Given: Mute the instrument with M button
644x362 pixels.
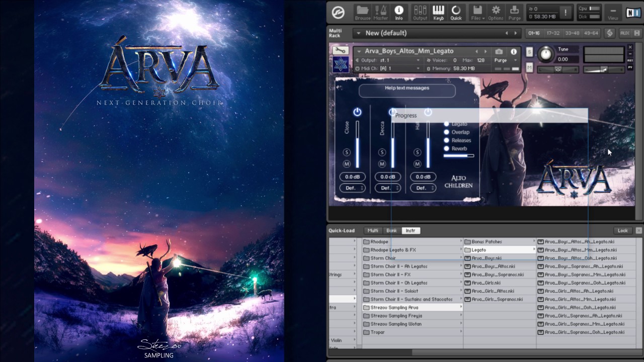Looking at the screenshot, I should tap(529, 67).
